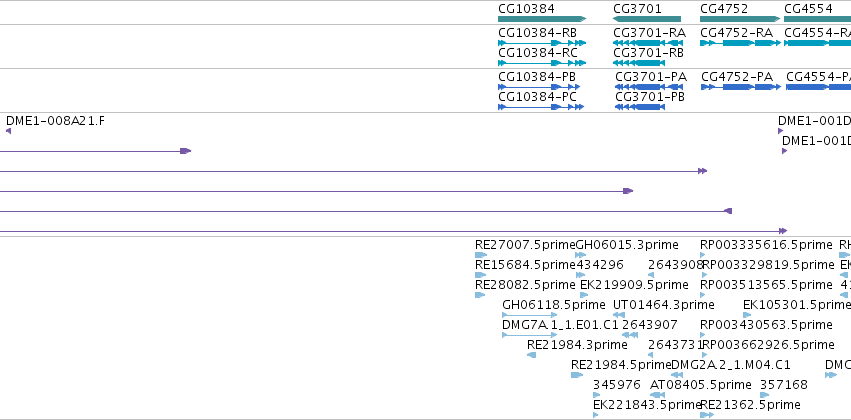Viewport: 851px width, 420px height.
Task: Click the 434296 EST arrow
Action: [581, 275]
